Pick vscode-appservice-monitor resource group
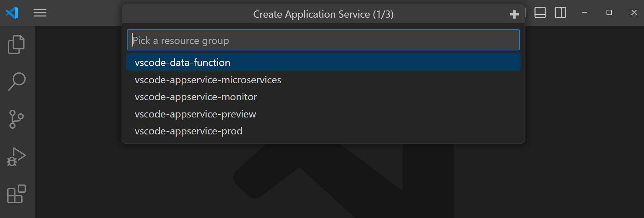The width and height of the screenshot is (644, 218). click(x=196, y=97)
